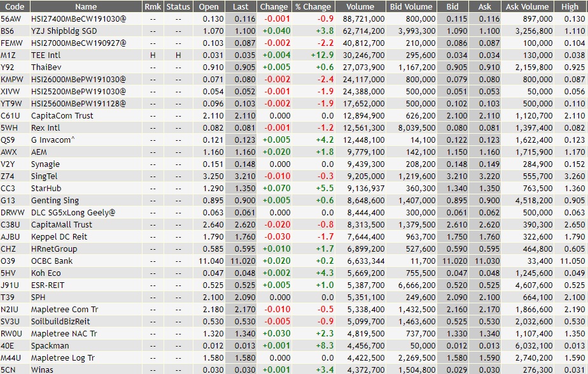Open the StarHub stock name
Image resolution: width=588 pixels, height=374 pixels.
coord(46,188)
